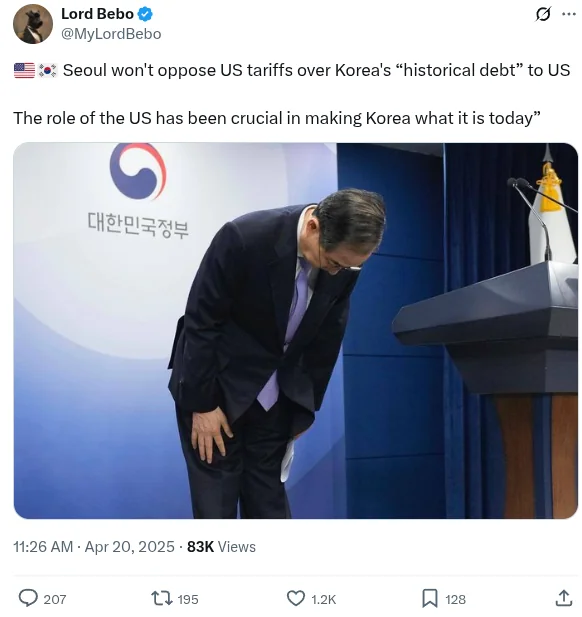Bookmark the post with bookmark icon

point(430,599)
